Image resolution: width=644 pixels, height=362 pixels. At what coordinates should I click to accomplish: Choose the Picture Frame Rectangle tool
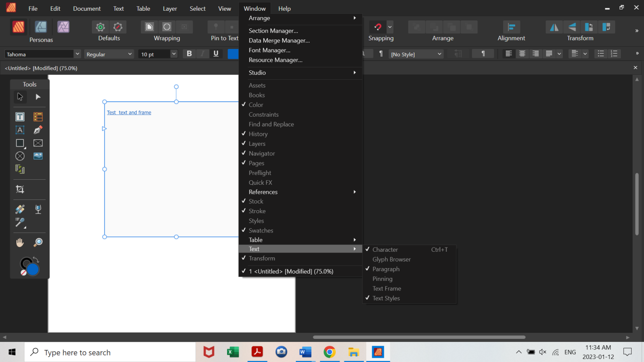[38, 143]
